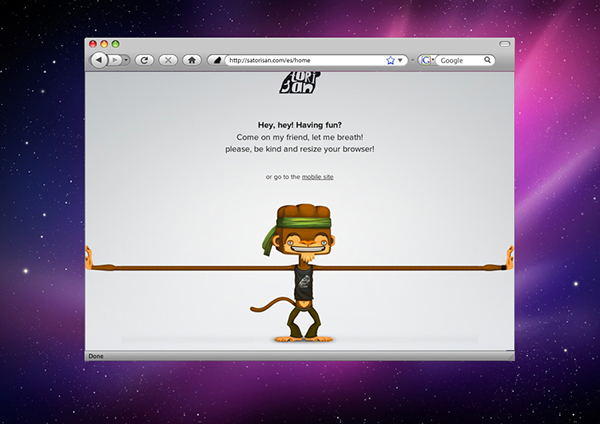
Task: Click inside the satorisan.com URL field
Action: (306, 60)
